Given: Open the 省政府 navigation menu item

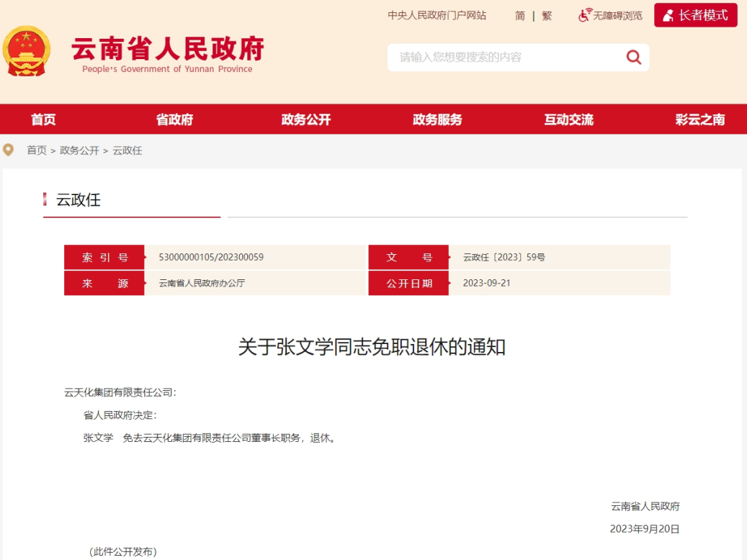Looking at the screenshot, I should 174,119.
